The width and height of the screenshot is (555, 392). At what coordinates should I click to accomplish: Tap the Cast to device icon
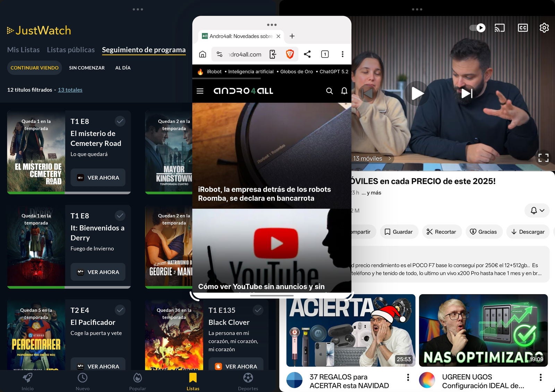pos(499,28)
